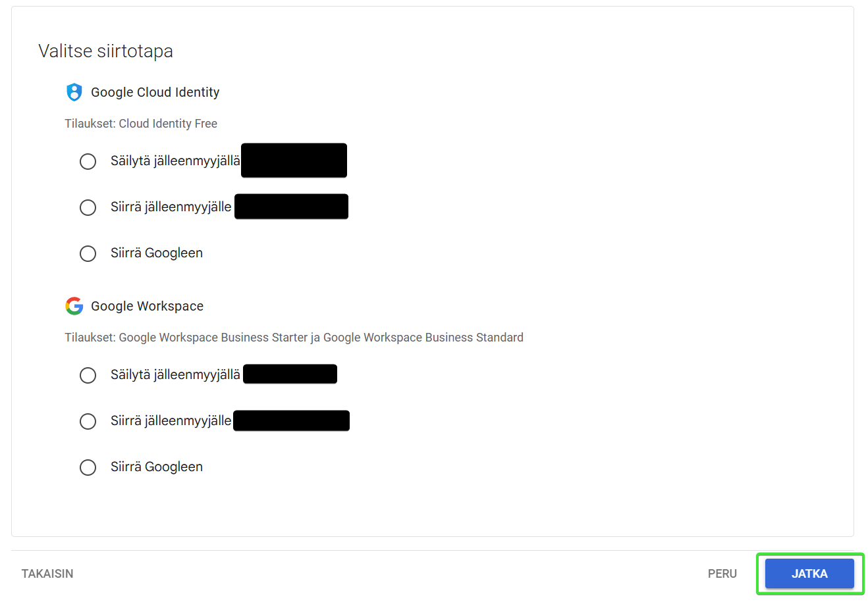Choose Siirrä Googleen radio under Google Workspace
Screen dimensions: 868x610
88,467
